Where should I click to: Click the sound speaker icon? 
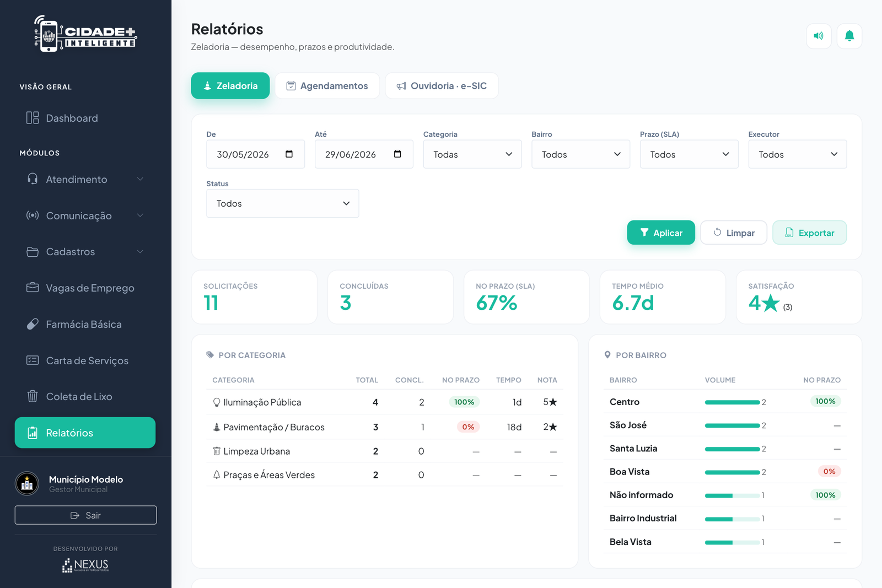click(819, 36)
